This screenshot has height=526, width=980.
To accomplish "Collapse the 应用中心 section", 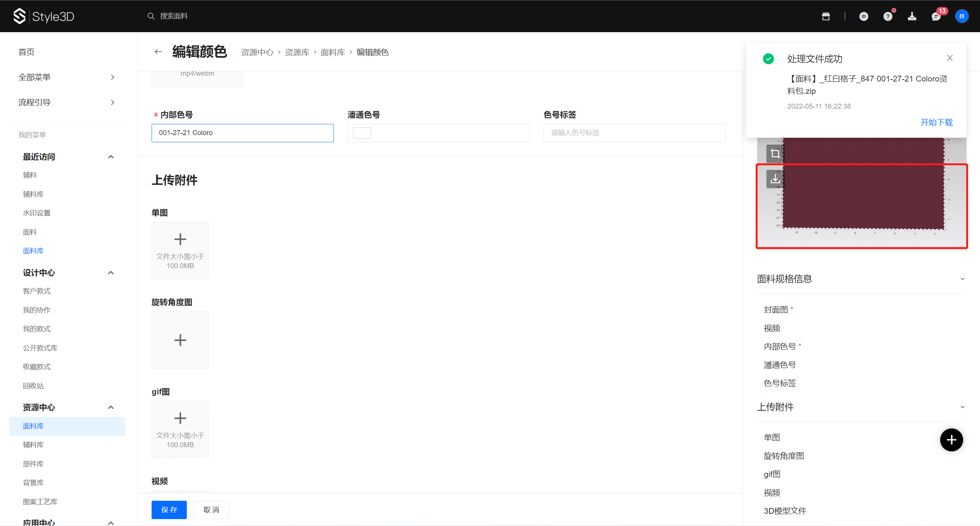I will pyautogui.click(x=111, y=523).
